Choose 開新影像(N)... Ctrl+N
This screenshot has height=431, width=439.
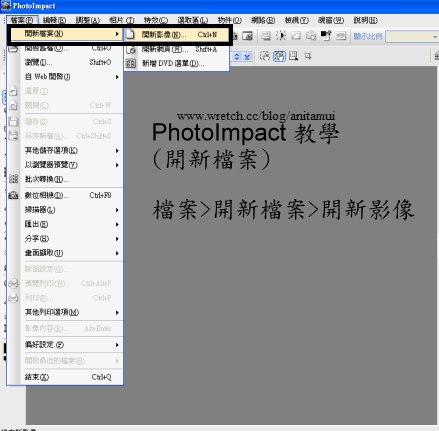[x=177, y=34]
